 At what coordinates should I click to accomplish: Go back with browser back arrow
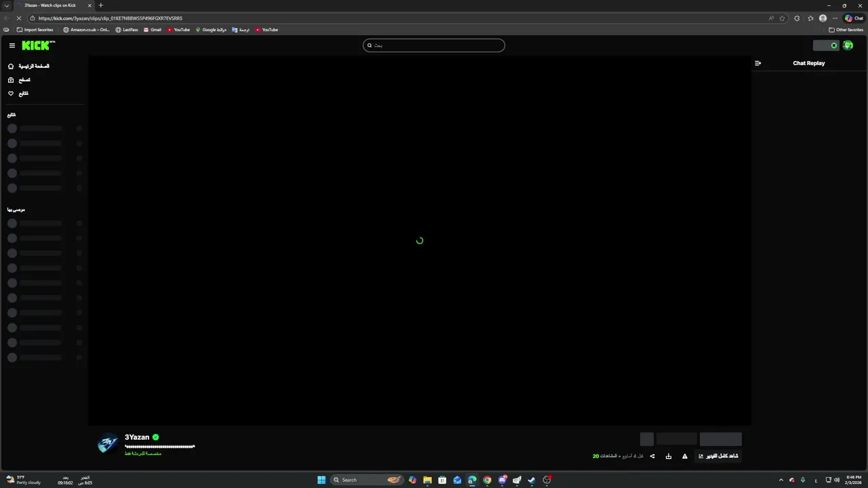6,18
